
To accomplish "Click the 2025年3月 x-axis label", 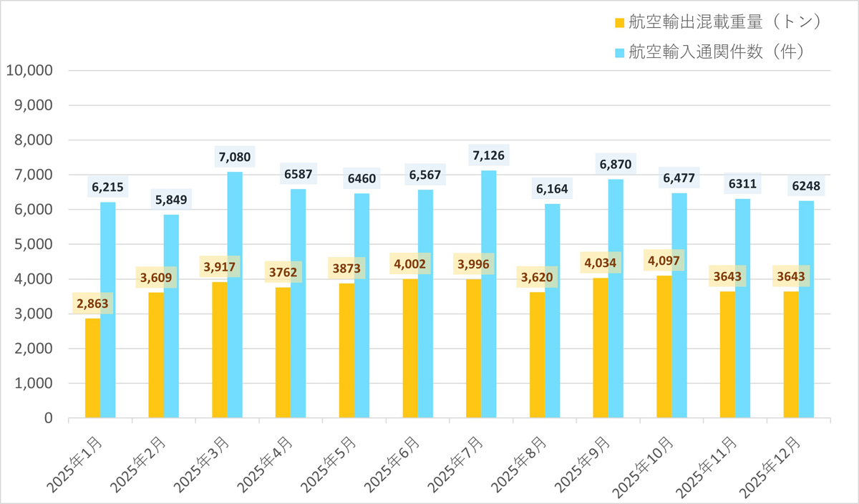I will click(202, 463).
